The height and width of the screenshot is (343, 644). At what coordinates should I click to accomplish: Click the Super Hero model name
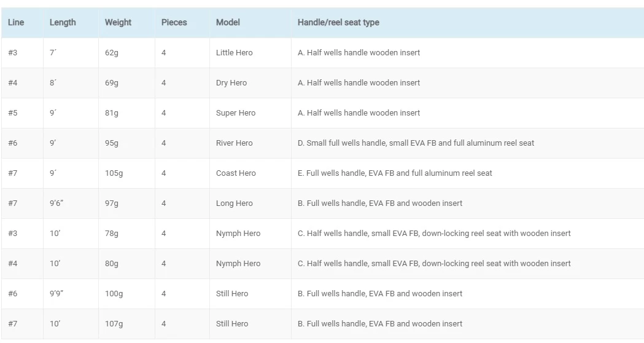click(x=235, y=113)
